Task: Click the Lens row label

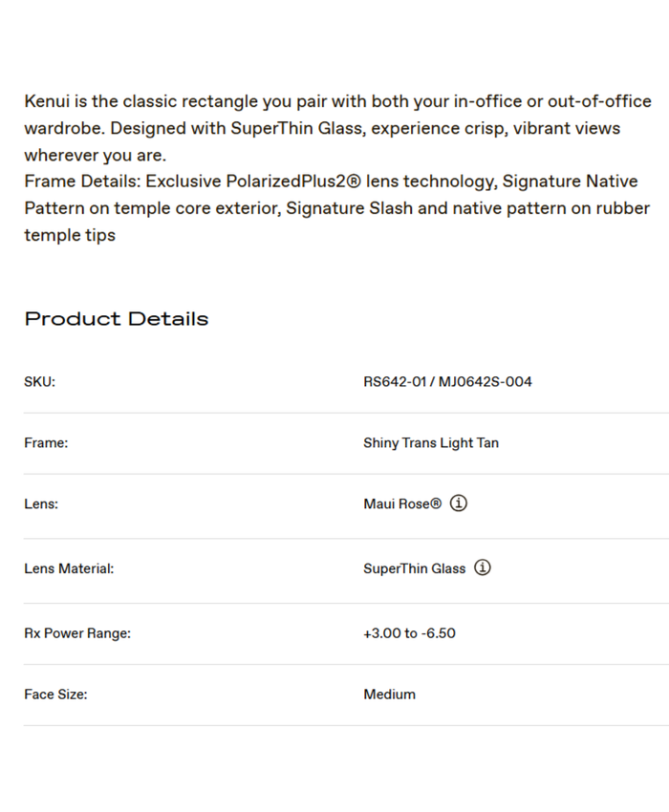Action: point(41,504)
